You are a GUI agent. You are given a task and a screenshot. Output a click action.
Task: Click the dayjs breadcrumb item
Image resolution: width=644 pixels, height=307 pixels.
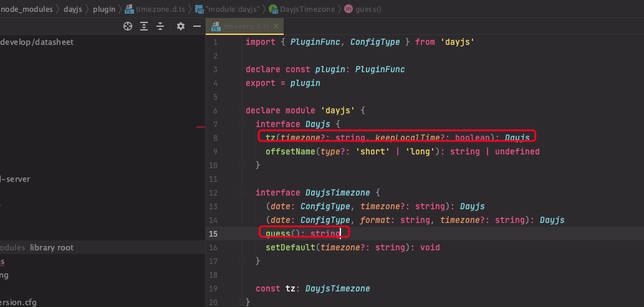73,9
